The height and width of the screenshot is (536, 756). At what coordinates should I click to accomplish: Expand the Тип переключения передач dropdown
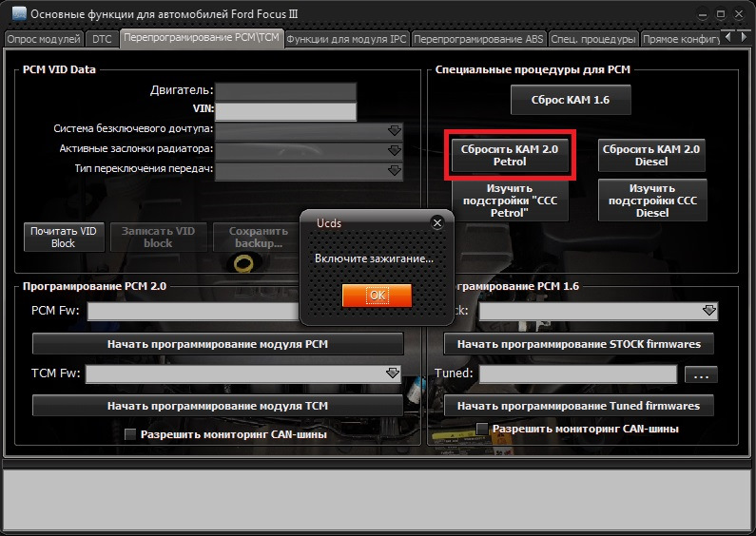click(395, 170)
